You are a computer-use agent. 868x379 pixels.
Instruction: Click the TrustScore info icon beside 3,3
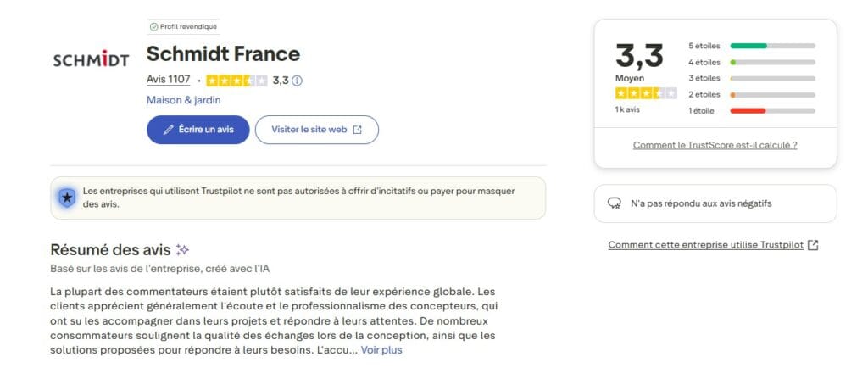[x=298, y=81]
